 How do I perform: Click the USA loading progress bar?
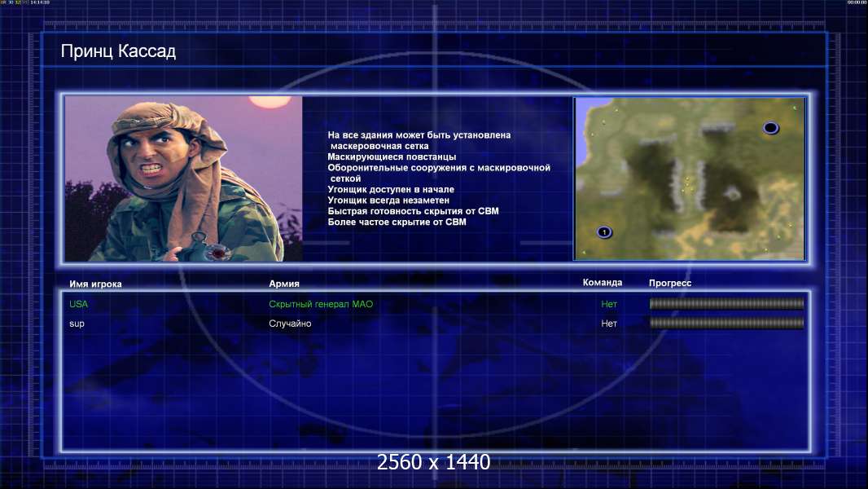click(x=726, y=303)
